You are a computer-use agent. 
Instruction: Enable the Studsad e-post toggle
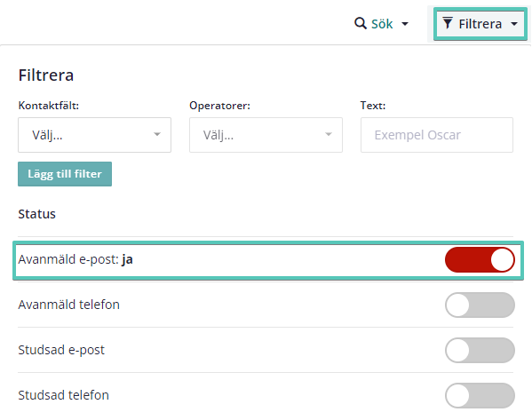tap(480, 350)
